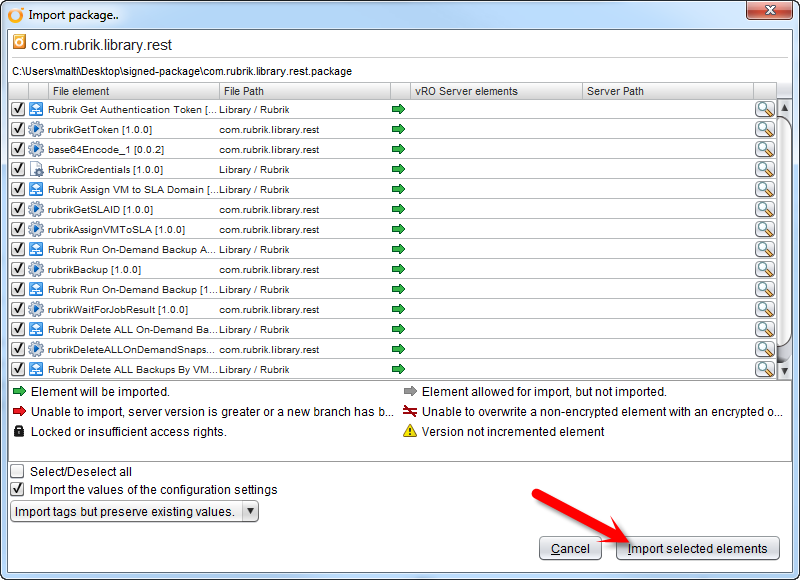Click the workflow icon beside Rubrik Get Authentication Token
This screenshot has width=800, height=580.
point(36,109)
